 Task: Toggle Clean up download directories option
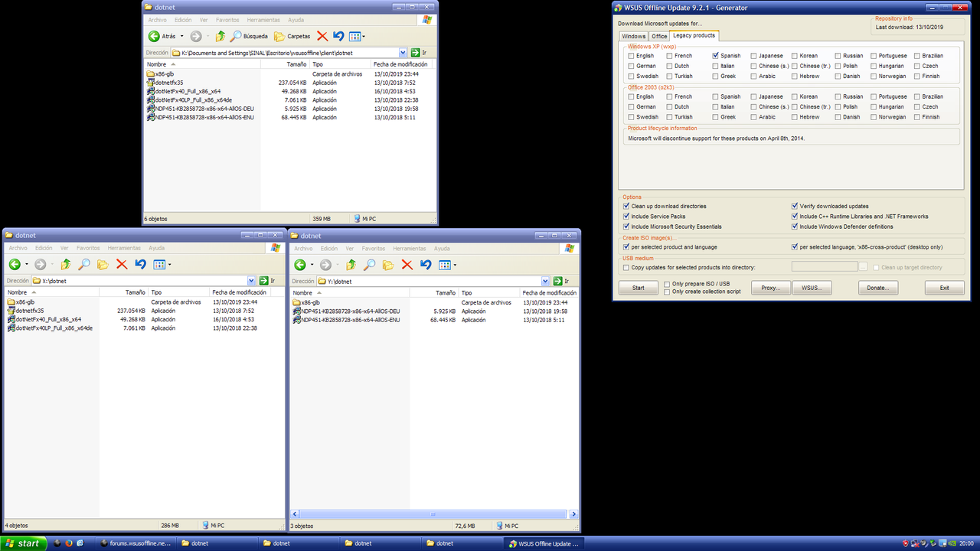point(626,207)
